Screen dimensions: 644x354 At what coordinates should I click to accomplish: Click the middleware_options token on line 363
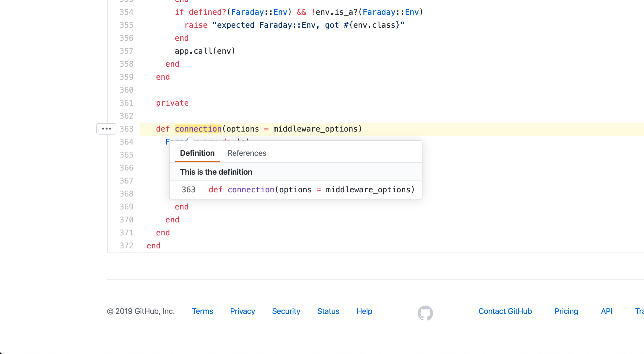(x=315, y=129)
